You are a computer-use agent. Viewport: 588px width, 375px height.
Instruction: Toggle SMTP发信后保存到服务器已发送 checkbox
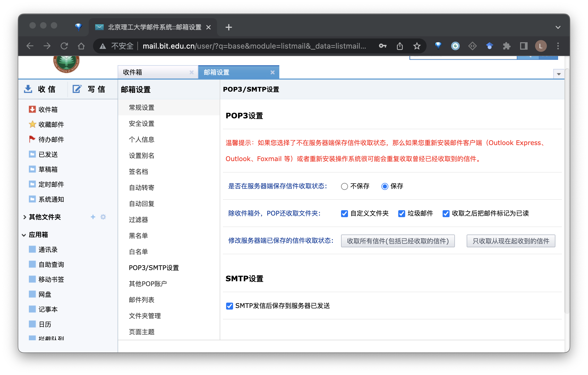[x=229, y=306]
